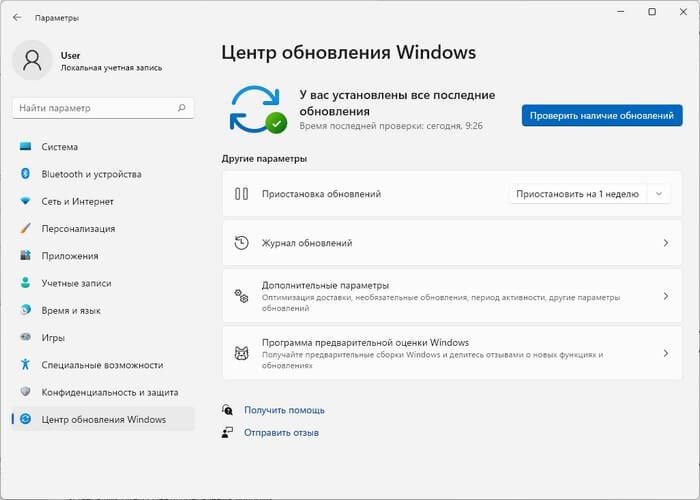Click the pause icon beside Приостановка обновлений
This screenshot has width=700, height=500.
point(242,194)
